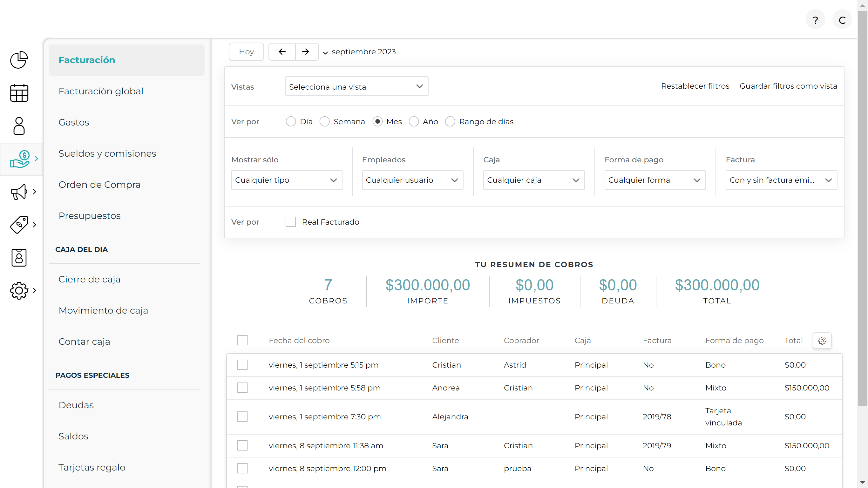Open the Cualquier forma payment dropdown
Screen dimensions: 868x488
pos(655,180)
